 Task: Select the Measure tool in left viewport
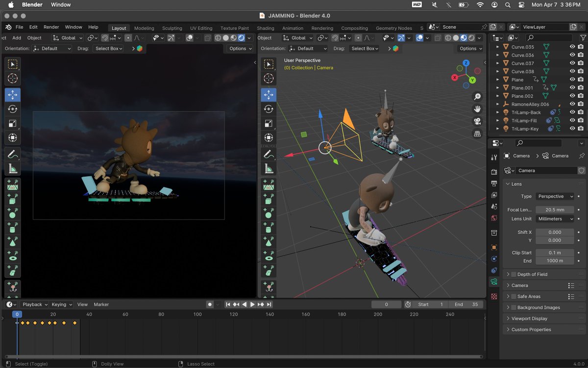click(13, 169)
